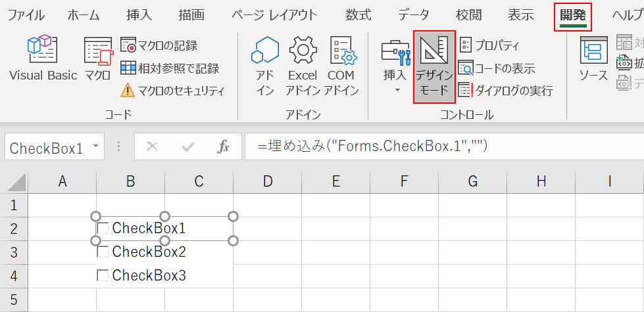Open プロパティ for the control
The height and width of the screenshot is (312, 644).
pos(489,45)
